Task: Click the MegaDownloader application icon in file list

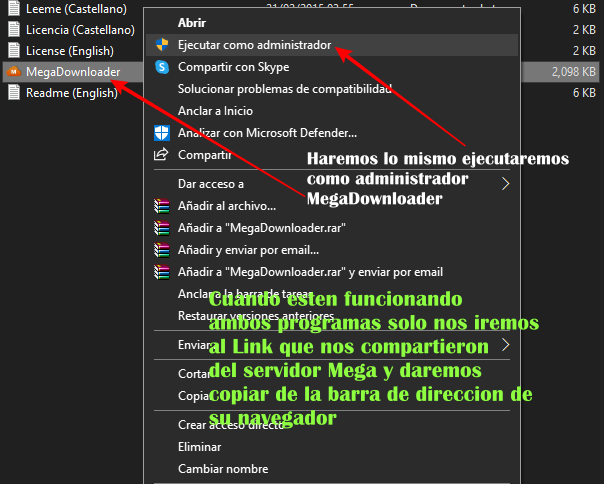Action: click(x=14, y=72)
